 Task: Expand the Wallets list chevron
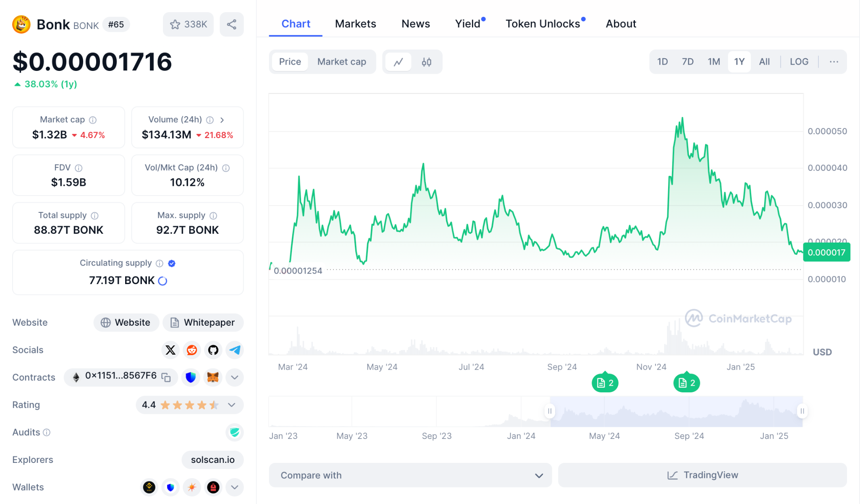pyautogui.click(x=235, y=487)
